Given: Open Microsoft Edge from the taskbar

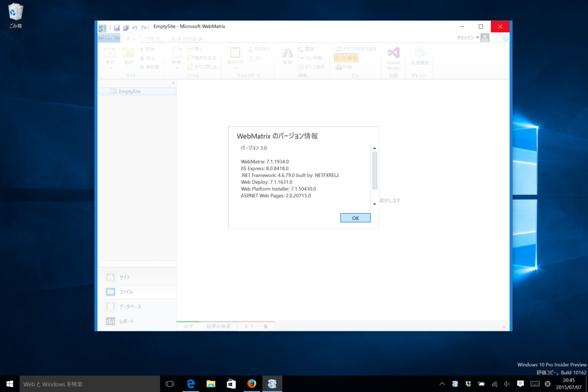Looking at the screenshot, I should (x=191, y=384).
